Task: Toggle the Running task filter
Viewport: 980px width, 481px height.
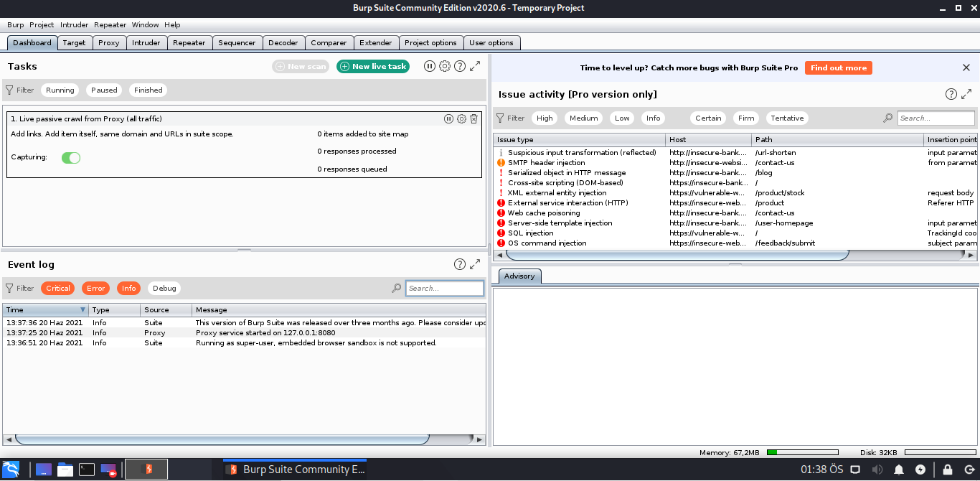Action: click(60, 90)
